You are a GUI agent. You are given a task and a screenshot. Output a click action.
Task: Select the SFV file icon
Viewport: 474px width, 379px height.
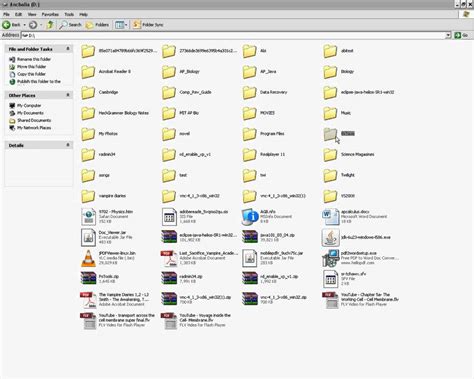[330, 278]
